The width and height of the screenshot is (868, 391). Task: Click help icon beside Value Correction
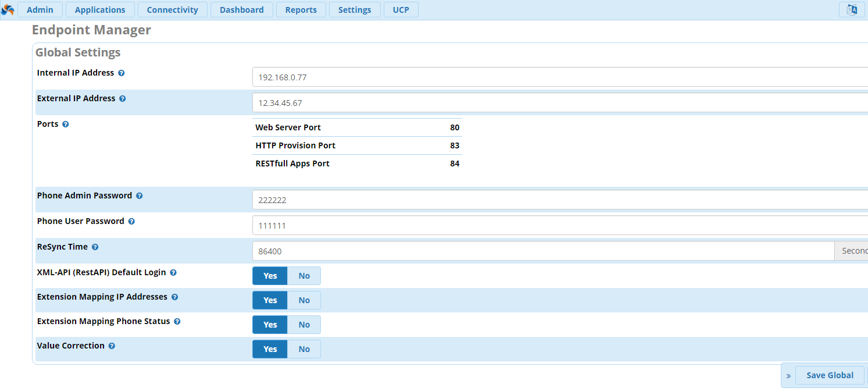tap(112, 346)
